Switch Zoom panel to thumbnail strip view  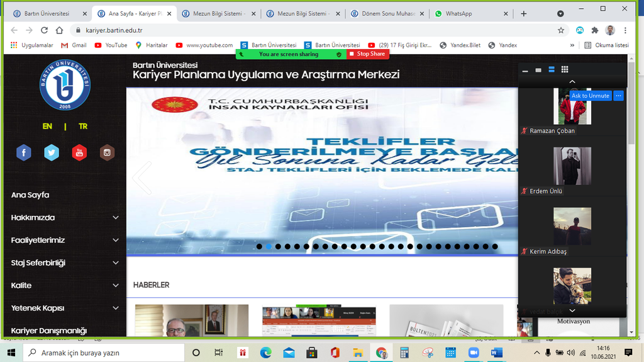tap(552, 69)
